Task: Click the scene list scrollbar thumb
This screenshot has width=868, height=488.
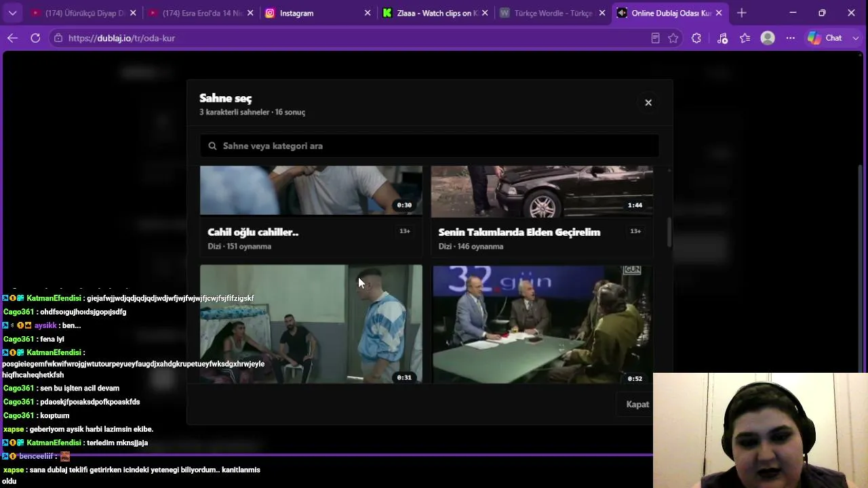Action: 669,232
